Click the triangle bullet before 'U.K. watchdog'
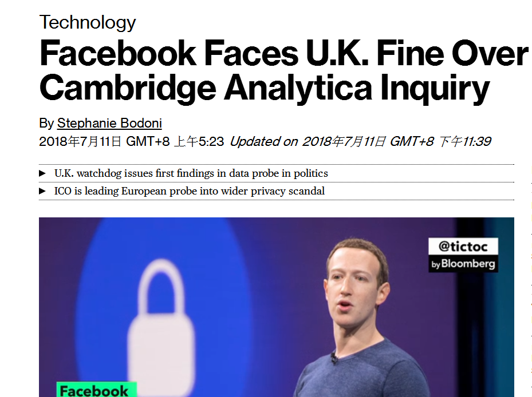The height and width of the screenshot is (397, 532). click(42, 173)
